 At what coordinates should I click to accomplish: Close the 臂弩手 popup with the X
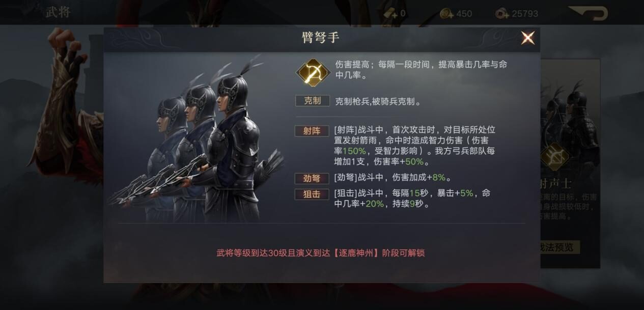click(527, 38)
